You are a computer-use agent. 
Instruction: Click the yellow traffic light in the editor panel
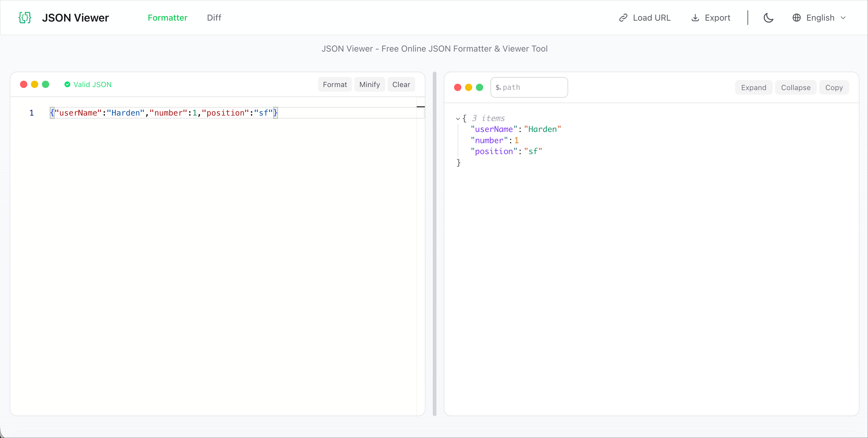click(x=34, y=84)
